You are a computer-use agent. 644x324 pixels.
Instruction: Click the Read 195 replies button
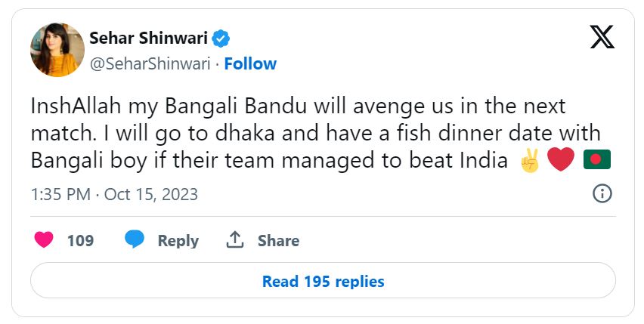(323, 281)
